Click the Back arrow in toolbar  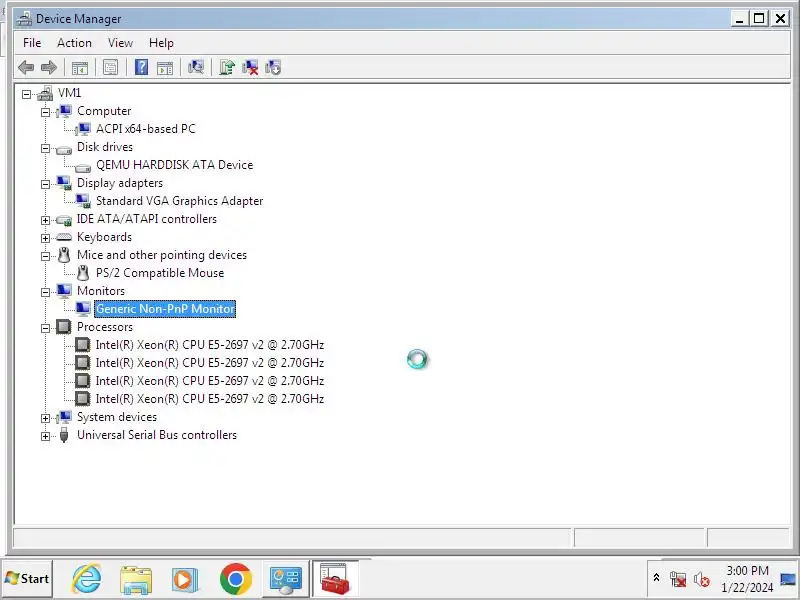pyautogui.click(x=26, y=67)
